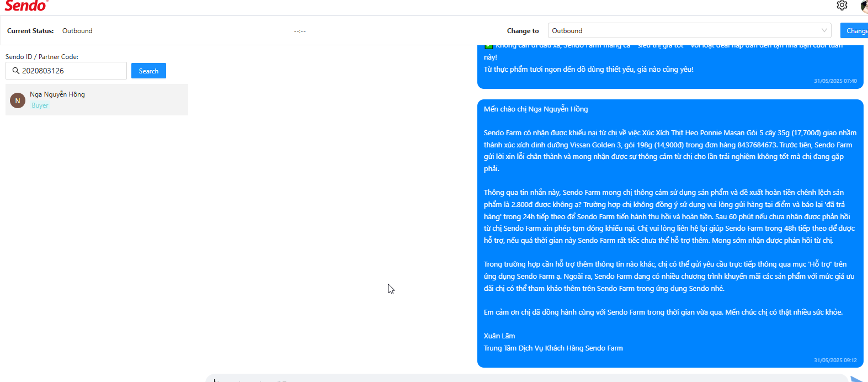Click the Current Status label
The image size is (868, 382).
(30, 31)
